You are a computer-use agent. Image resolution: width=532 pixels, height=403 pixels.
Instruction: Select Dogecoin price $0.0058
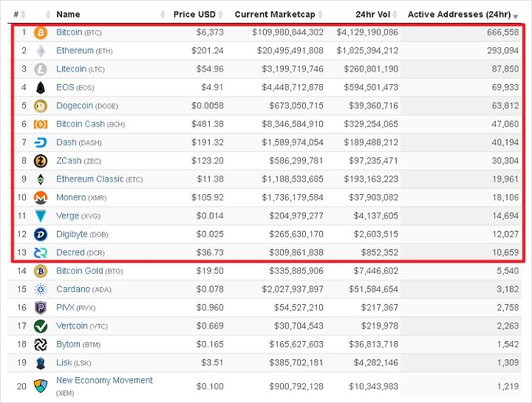pyautogui.click(x=208, y=106)
